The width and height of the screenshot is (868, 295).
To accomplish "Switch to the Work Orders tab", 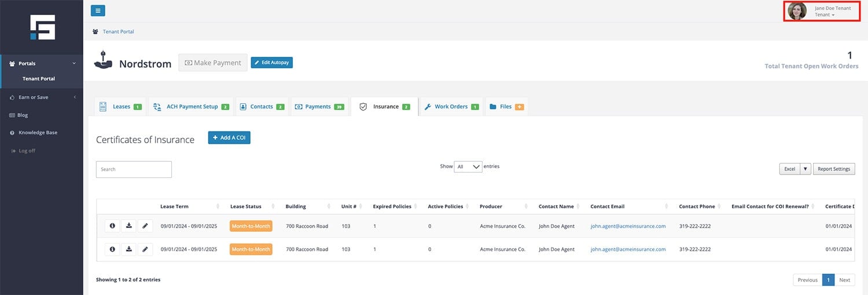I will pos(451,107).
